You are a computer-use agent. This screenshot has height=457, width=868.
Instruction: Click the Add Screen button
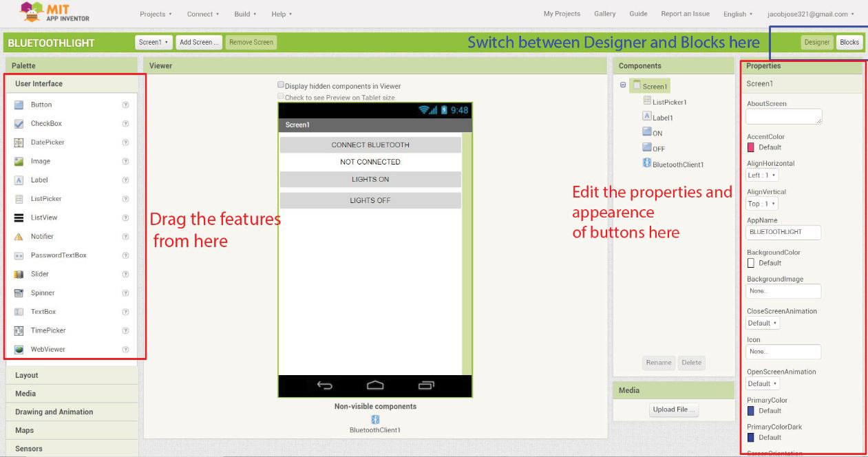point(199,42)
